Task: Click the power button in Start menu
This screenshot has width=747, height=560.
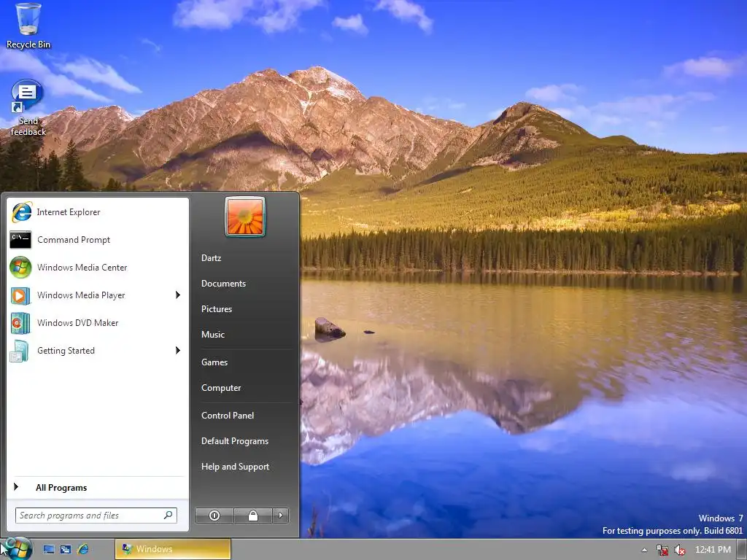Action: pyautogui.click(x=214, y=516)
